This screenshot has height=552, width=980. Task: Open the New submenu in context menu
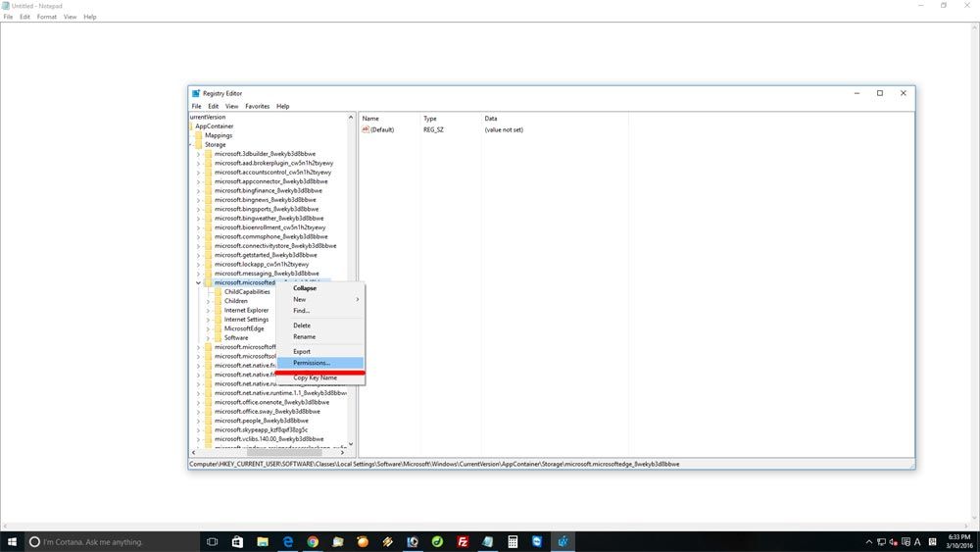point(319,299)
